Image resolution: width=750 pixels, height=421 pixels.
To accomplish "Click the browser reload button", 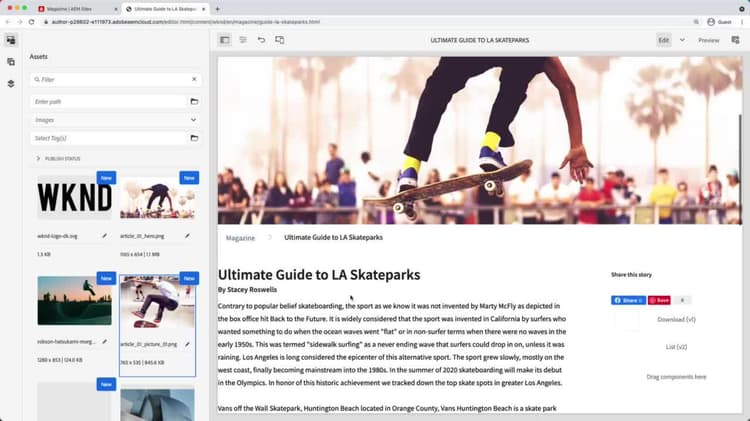I will [x=32, y=22].
